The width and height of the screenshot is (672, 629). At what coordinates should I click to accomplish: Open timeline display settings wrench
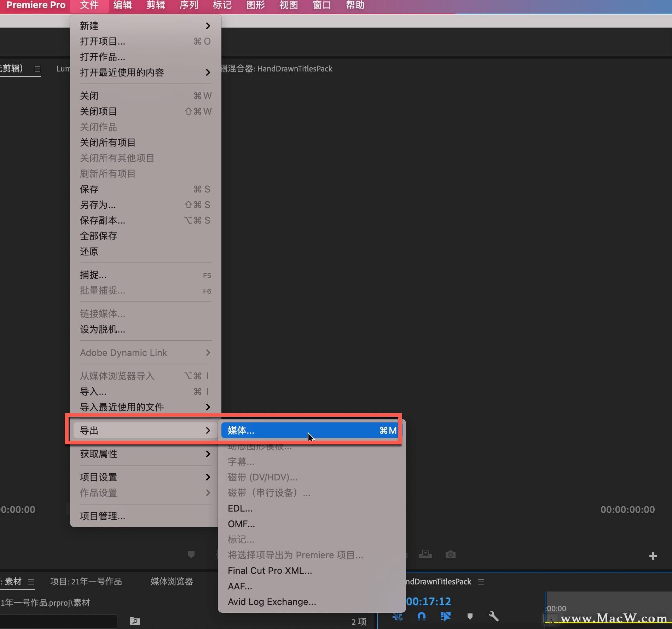click(x=494, y=617)
